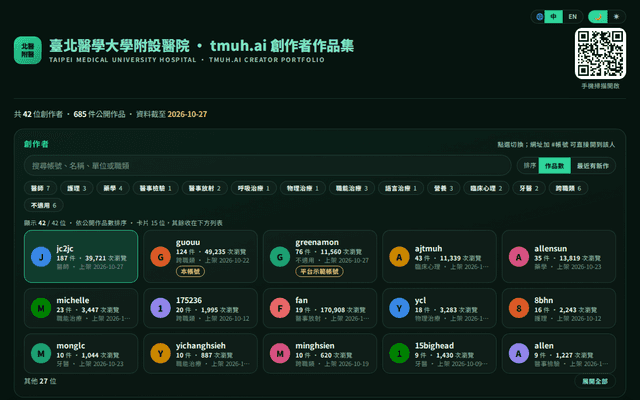Select the purple A avatar of allen
Image resolution: width=640 pixels, height=400 pixels.
[x=519, y=353]
